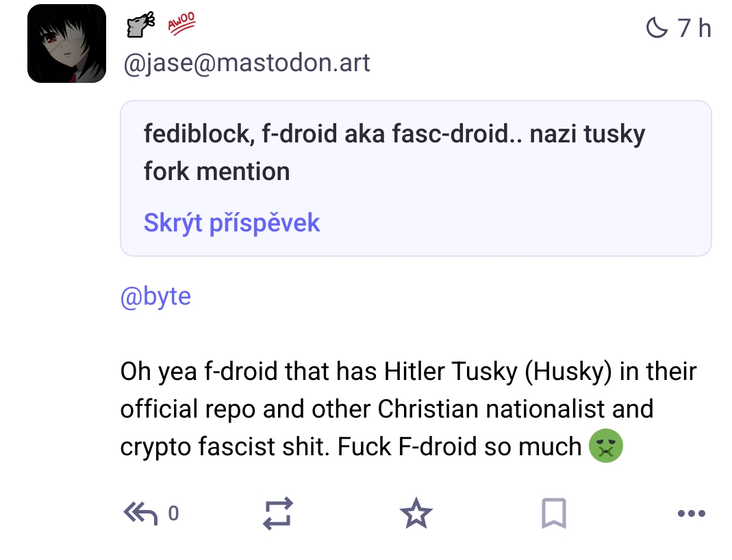Collapse post via Skrýt příspěvek

231,222
